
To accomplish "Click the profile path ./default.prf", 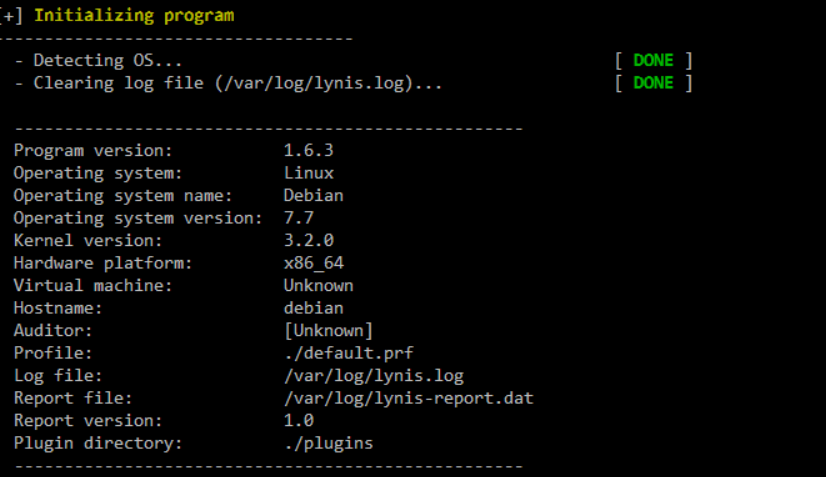I will 348,353.
